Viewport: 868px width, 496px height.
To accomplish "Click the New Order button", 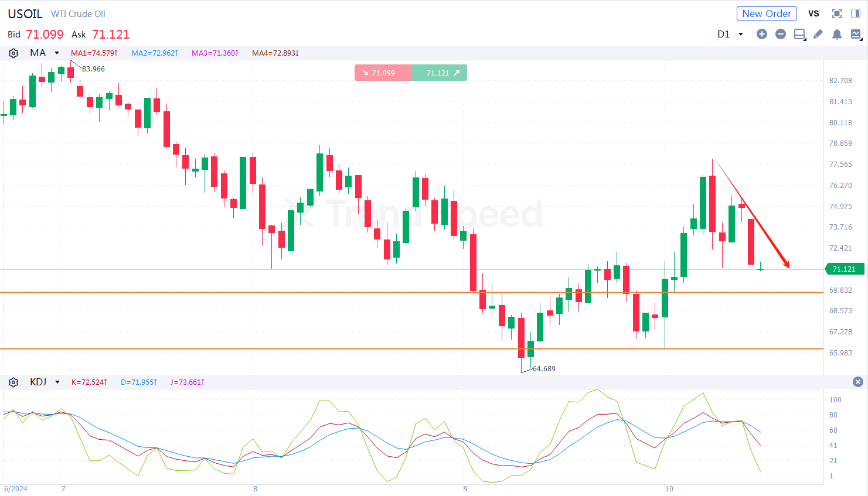I will coord(767,13).
